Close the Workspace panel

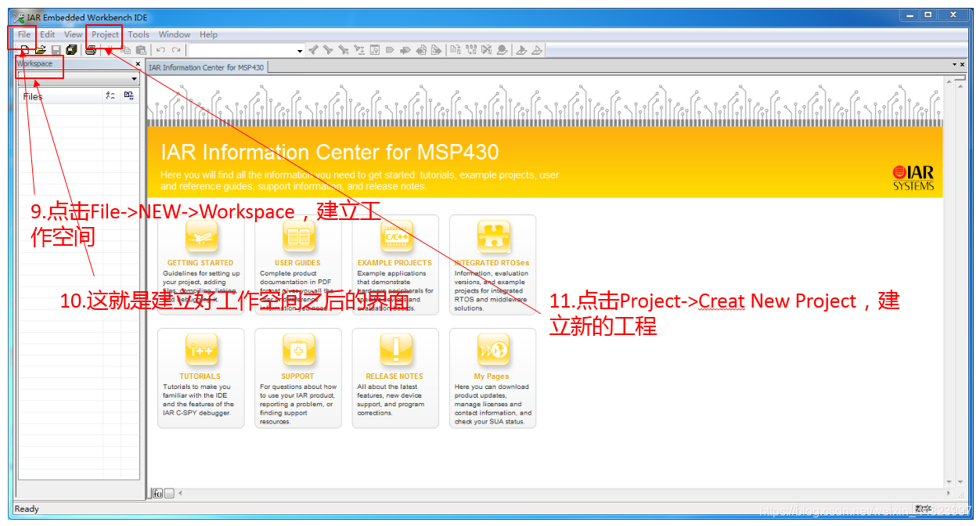(138, 64)
